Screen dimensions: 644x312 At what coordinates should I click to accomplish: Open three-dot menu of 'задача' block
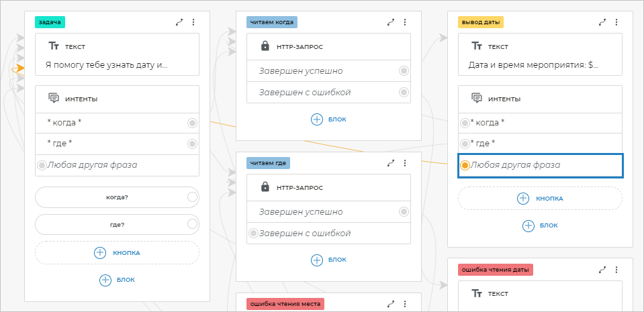click(x=193, y=22)
